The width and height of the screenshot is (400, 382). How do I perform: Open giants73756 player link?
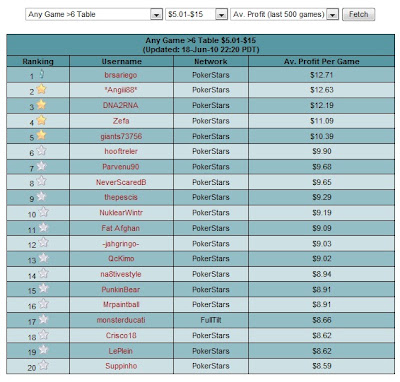tap(121, 136)
